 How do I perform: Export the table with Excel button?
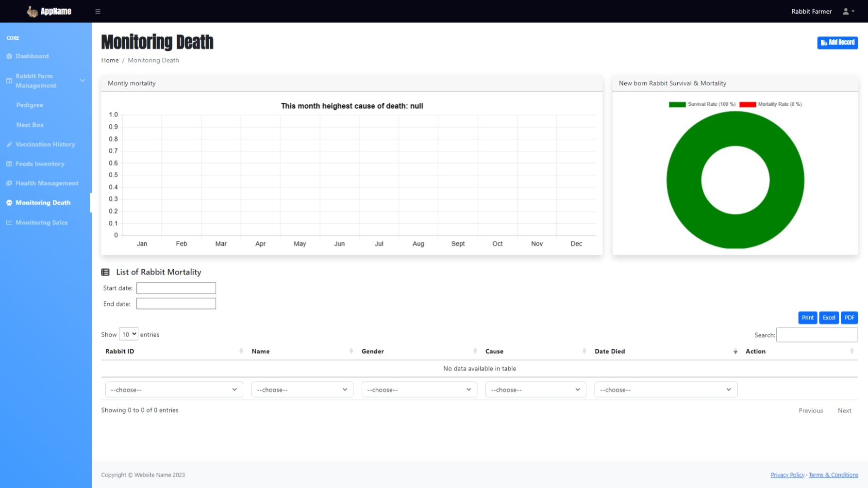tap(829, 318)
